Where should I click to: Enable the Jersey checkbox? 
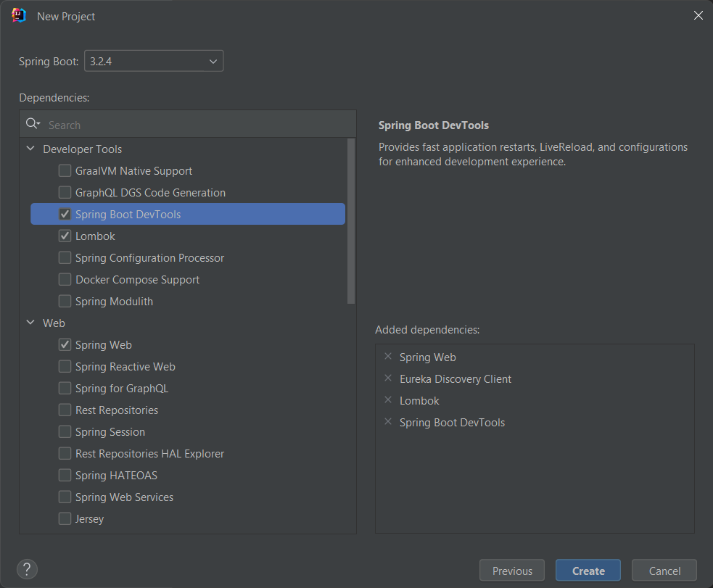65,519
